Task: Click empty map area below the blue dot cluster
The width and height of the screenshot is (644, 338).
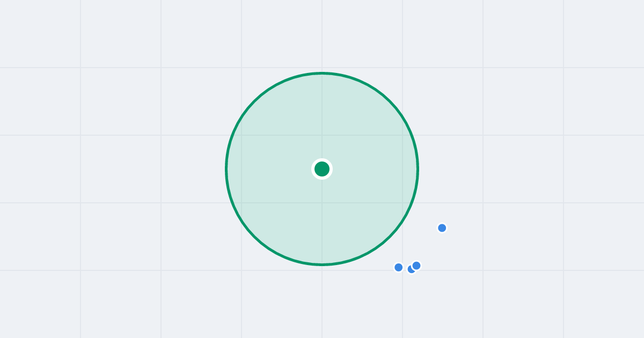Action: pos(408,306)
